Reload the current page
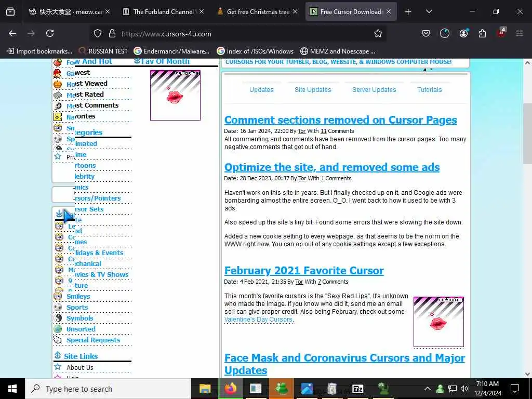The height and width of the screenshot is (399, 532). (x=50, y=33)
